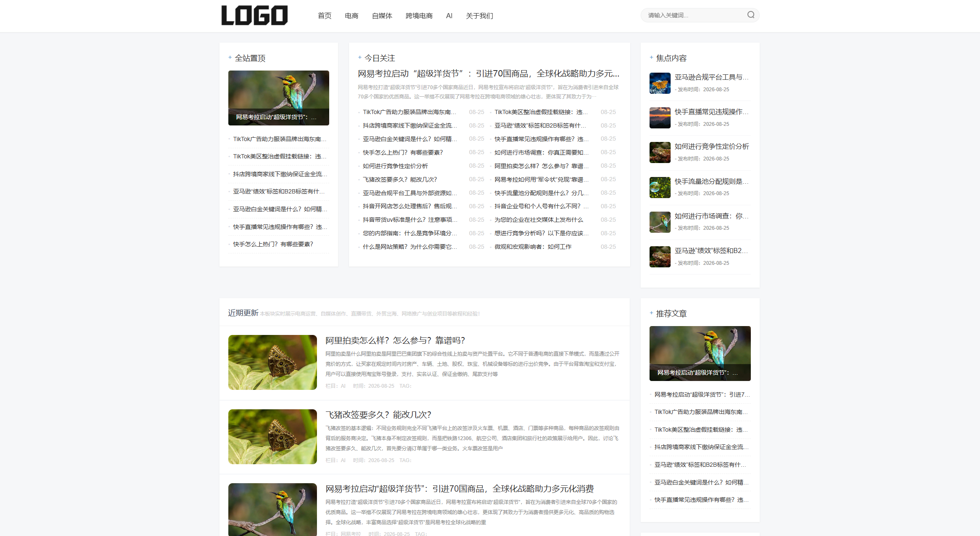Open the 首页 navigation menu item

coord(325,16)
